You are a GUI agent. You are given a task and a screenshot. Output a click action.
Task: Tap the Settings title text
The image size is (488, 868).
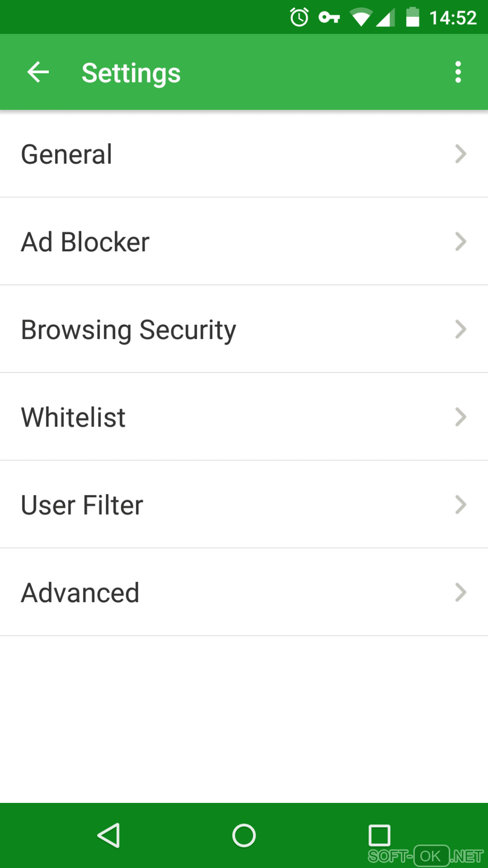coord(131,73)
